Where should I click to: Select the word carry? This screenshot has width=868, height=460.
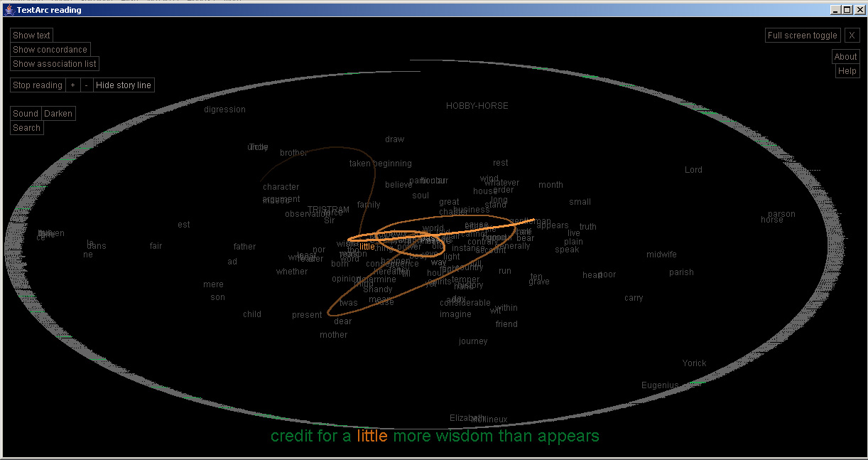click(x=634, y=298)
